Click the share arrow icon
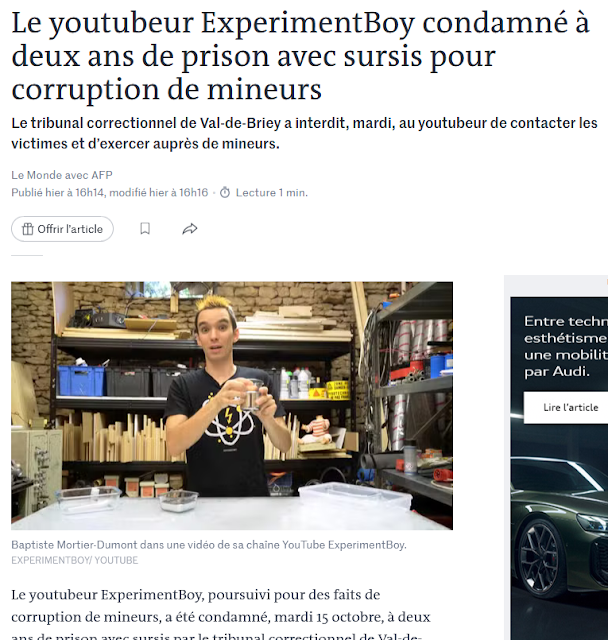 point(190,229)
